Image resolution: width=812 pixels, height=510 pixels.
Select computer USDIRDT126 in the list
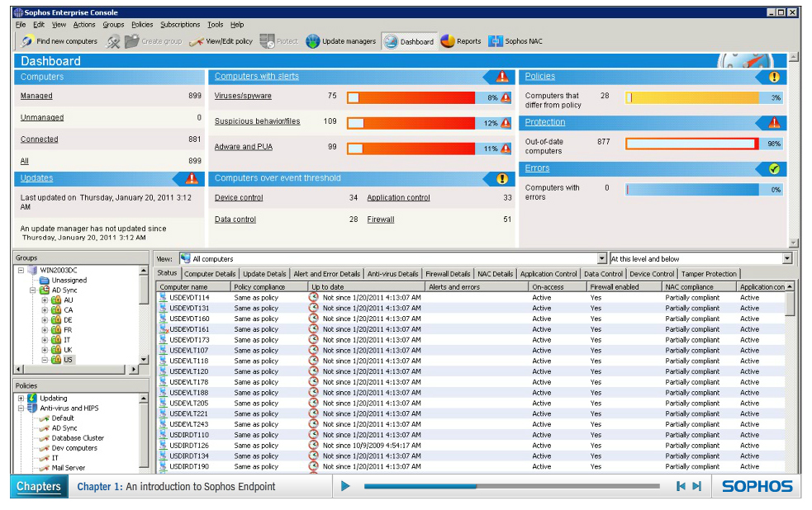click(189, 446)
